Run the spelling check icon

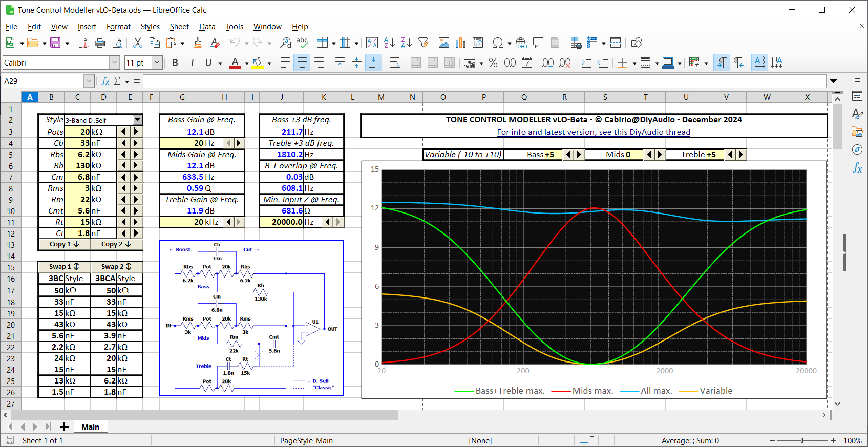click(302, 43)
